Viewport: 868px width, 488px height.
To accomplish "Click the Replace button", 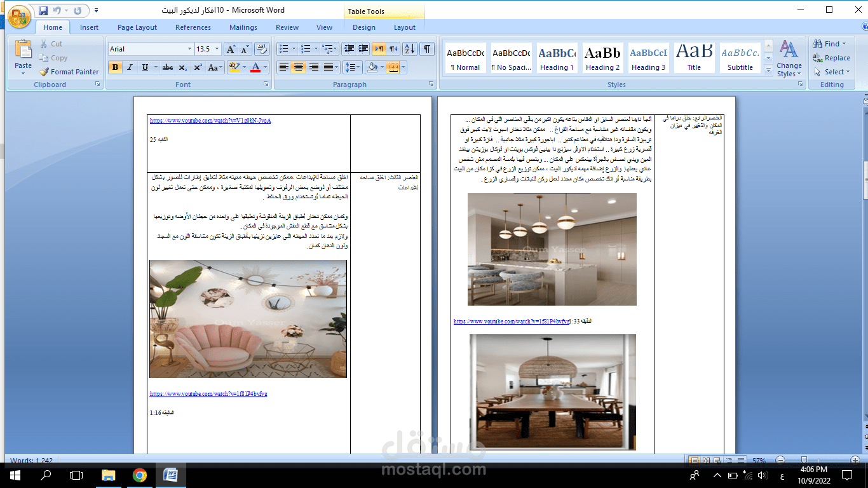I will click(x=831, y=58).
